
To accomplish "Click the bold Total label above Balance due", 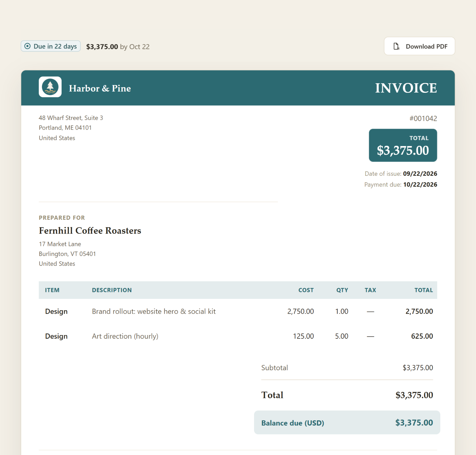I will click(x=272, y=395).
